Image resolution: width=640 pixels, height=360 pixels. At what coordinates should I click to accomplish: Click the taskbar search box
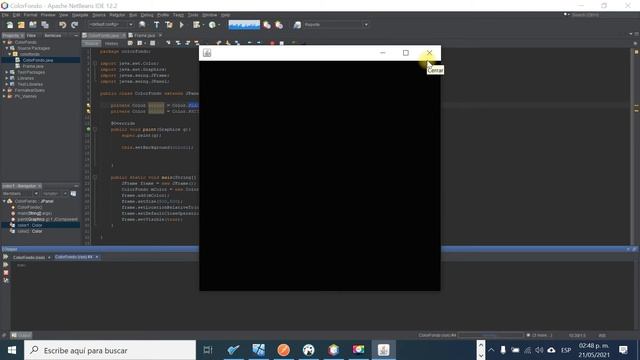[110, 350]
